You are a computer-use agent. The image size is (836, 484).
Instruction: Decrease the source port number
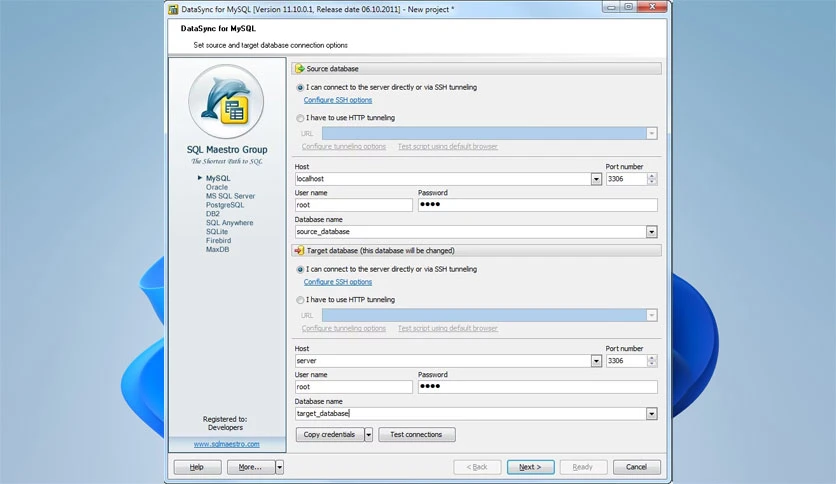[652, 182]
